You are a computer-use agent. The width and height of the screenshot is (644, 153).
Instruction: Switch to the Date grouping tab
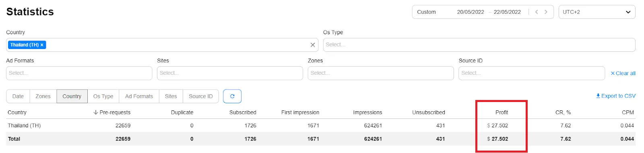point(18,96)
